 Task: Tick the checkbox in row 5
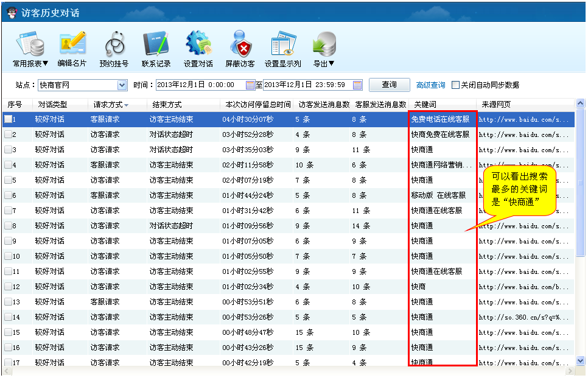coord(8,180)
